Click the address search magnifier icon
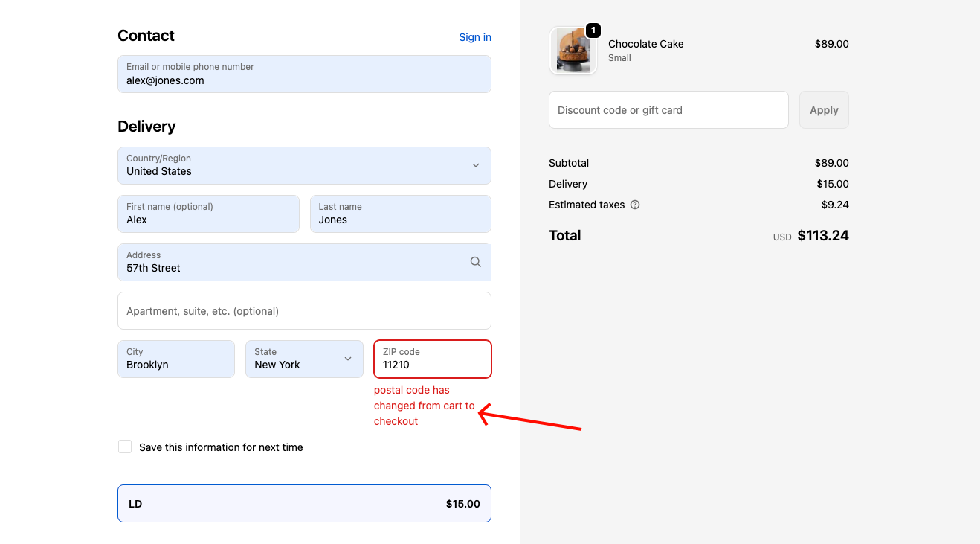The image size is (980, 544). [476, 262]
